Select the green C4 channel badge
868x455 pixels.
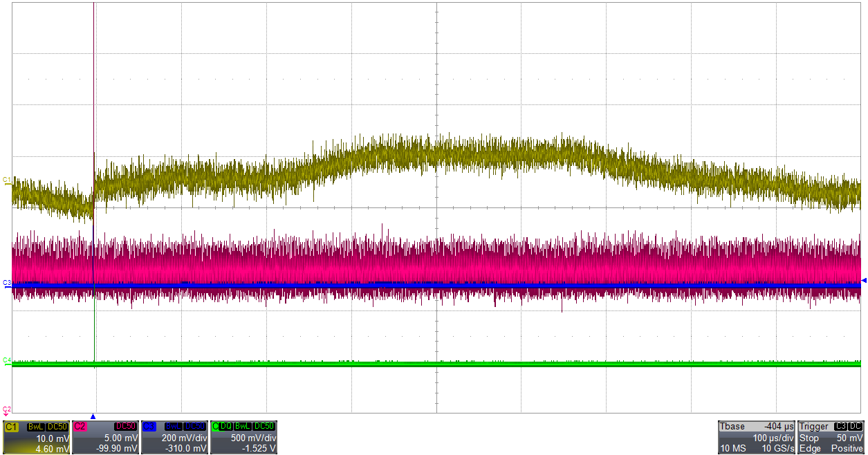[x=215, y=427]
